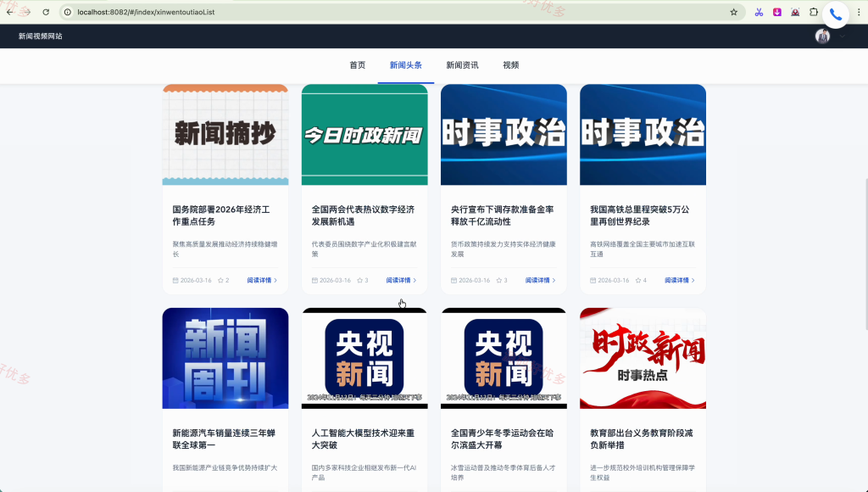Click summary 货币政策持续发力支持实体经济
The image size is (868, 492).
[504, 249]
